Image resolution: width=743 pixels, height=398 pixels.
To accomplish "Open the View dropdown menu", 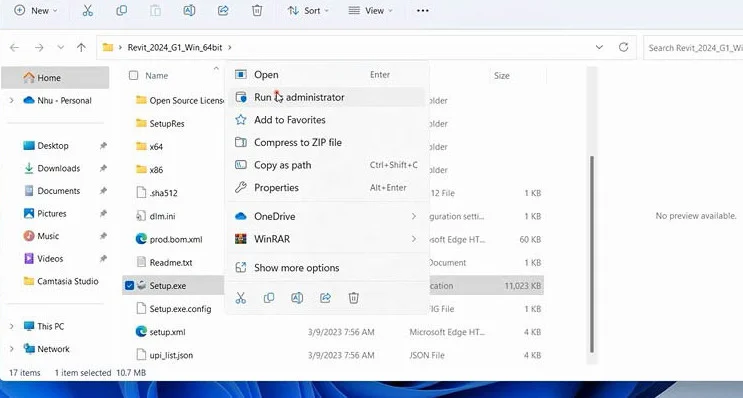I will click(x=371, y=10).
